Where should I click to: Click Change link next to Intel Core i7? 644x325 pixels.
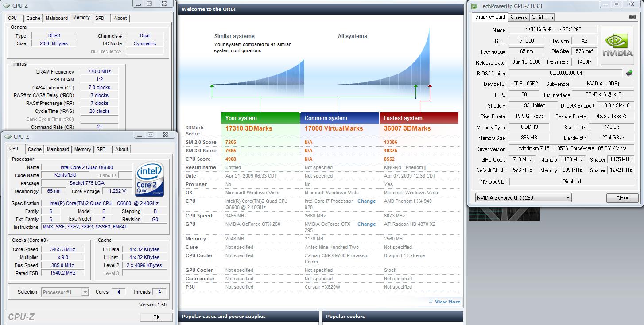[x=366, y=201]
